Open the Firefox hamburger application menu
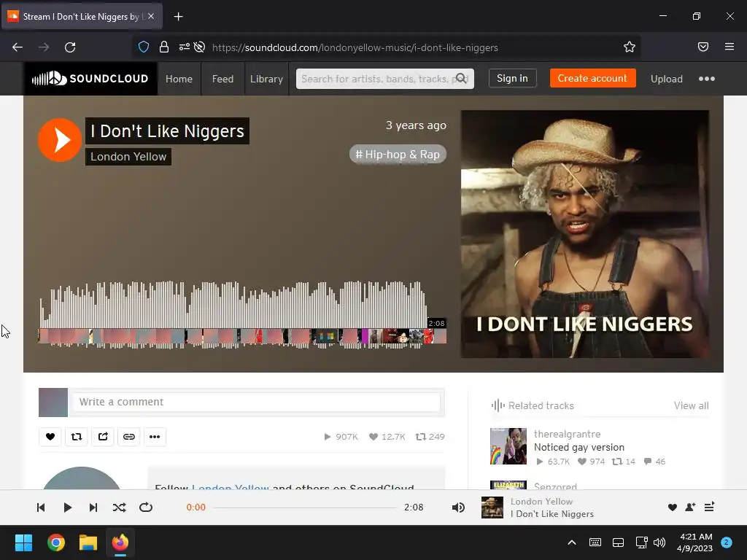 (x=729, y=47)
